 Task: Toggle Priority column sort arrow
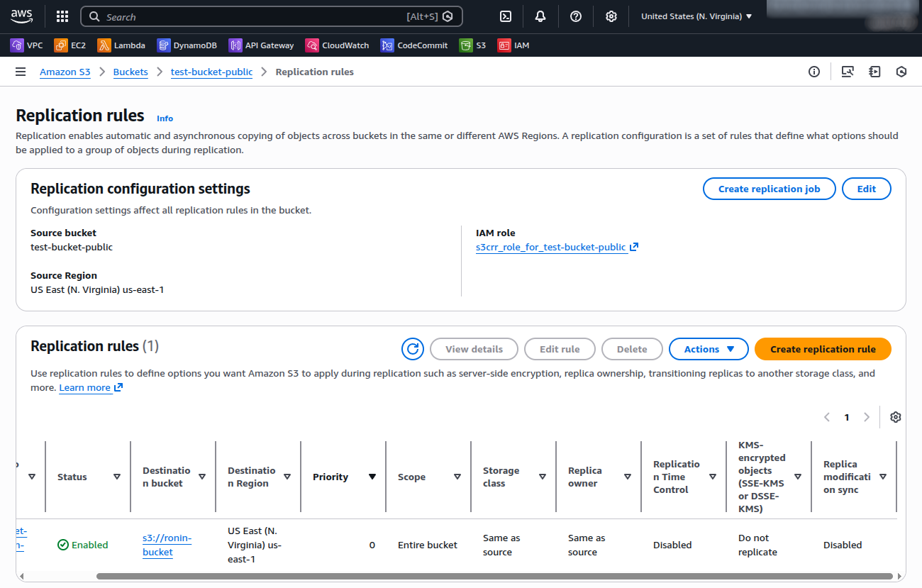click(372, 477)
